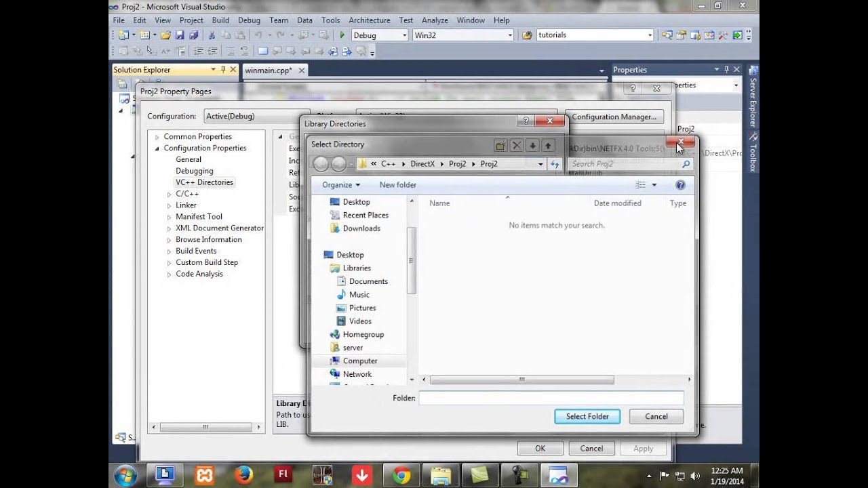Image resolution: width=868 pixels, height=488 pixels.
Task: Click the Delete Line X icon in Library Directories
Action: pos(517,145)
